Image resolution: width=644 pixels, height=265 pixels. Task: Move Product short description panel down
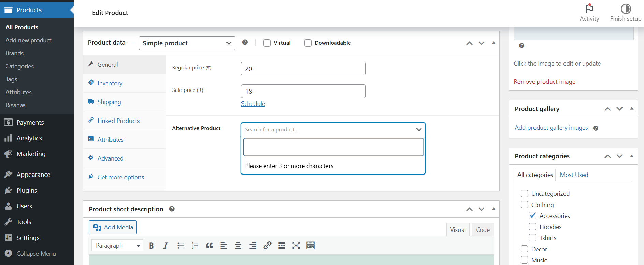point(481,209)
